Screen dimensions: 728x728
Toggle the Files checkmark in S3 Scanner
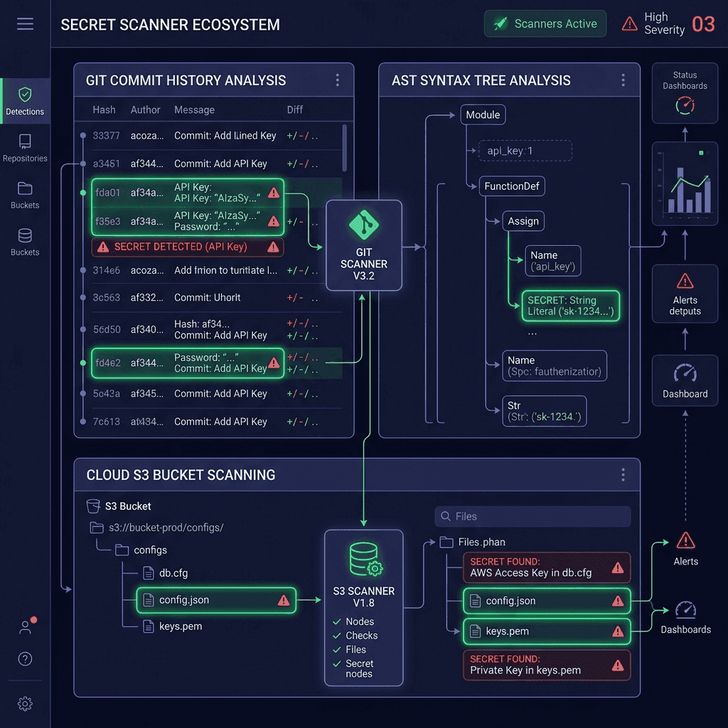click(x=337, y=650)
